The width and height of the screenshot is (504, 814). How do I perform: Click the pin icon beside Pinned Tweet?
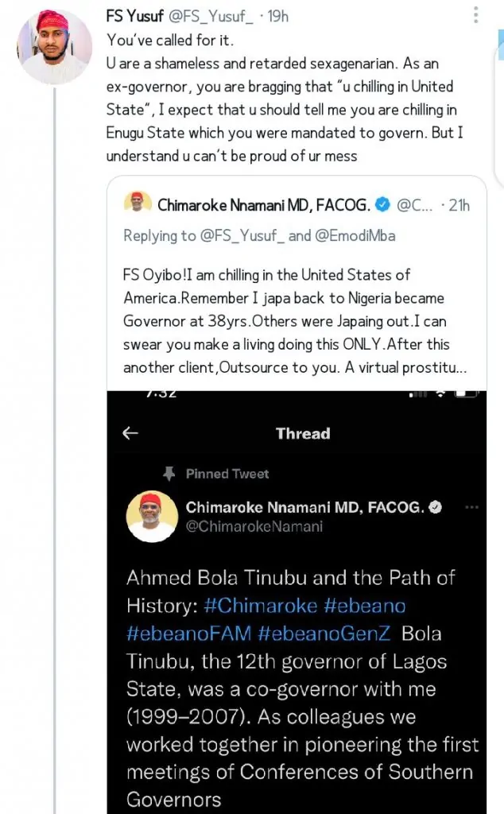[169, 474]
